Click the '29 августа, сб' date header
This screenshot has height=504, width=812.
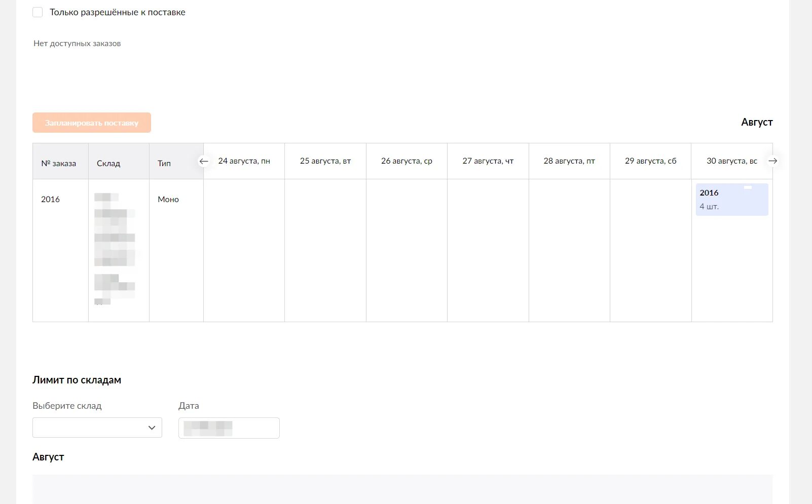(651, 161)
